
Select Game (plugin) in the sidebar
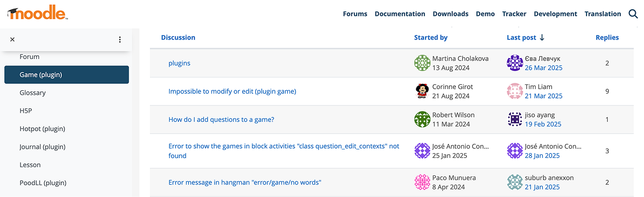pyautogui.click(x=67, y=75)
